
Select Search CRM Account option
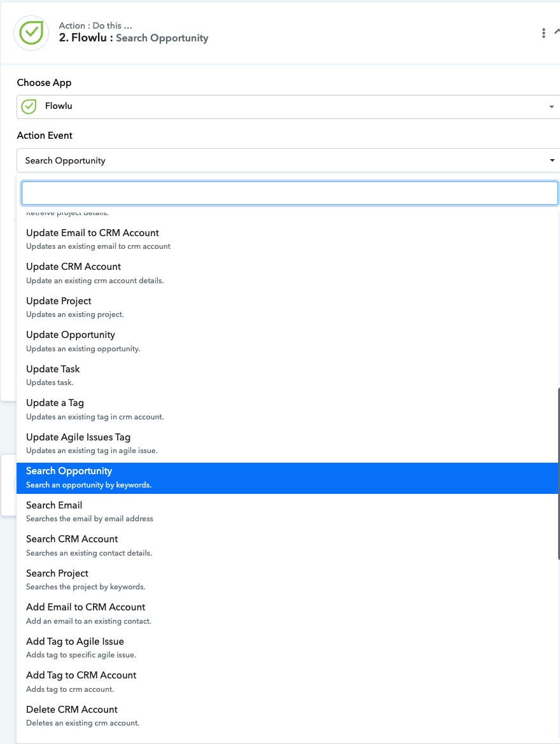(287, 545)
